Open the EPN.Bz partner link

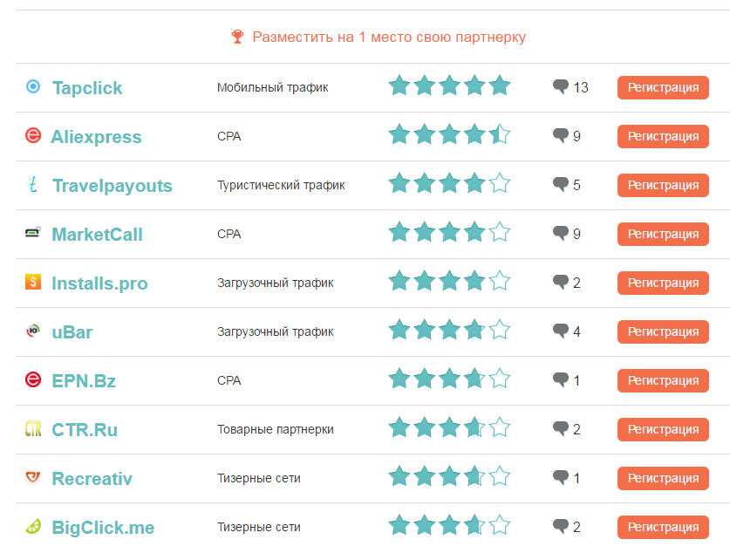(84, 381)
